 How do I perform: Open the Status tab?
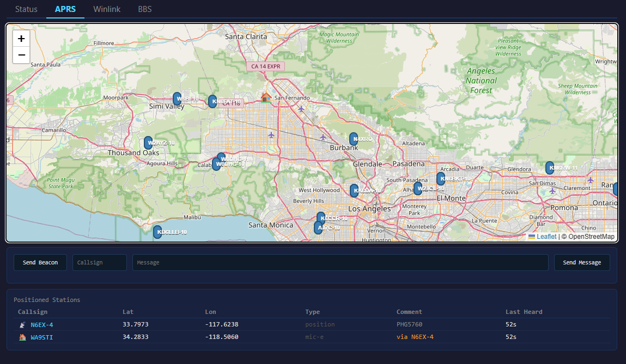point(26,9)
